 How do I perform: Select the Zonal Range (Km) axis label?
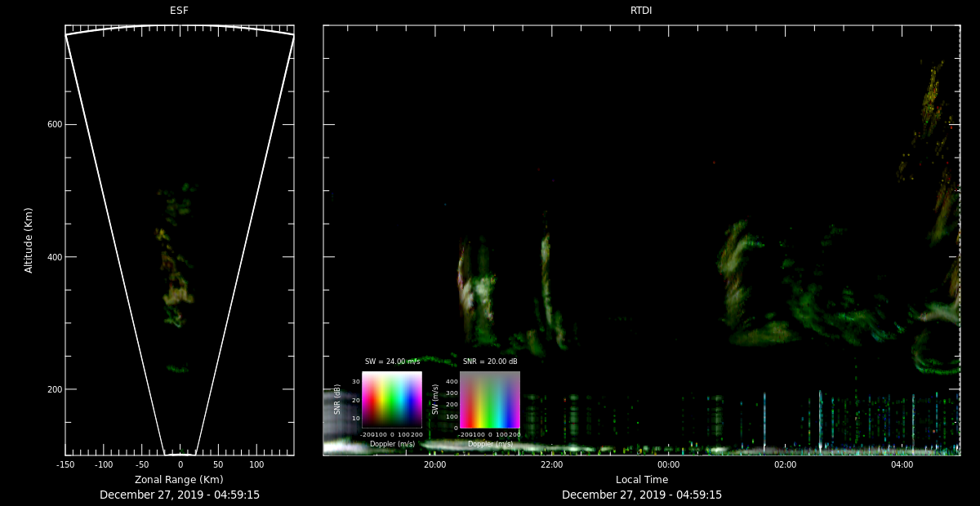pos(179,480)
